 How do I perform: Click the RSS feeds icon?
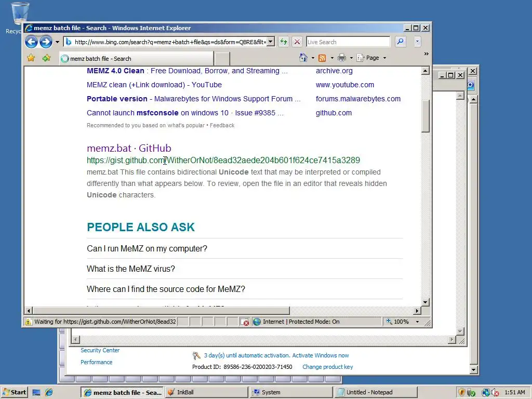click(322, 58)
